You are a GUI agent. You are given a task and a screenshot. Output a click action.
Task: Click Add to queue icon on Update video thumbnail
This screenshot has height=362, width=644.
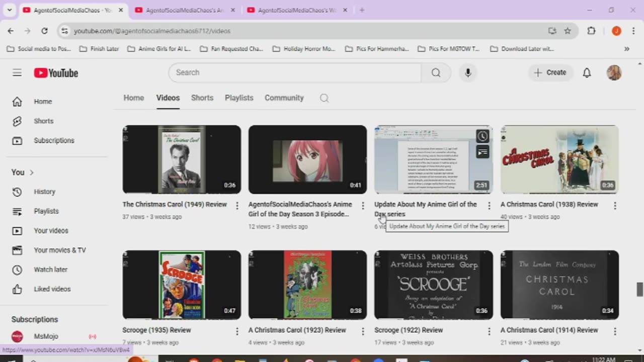click(482, 151)
